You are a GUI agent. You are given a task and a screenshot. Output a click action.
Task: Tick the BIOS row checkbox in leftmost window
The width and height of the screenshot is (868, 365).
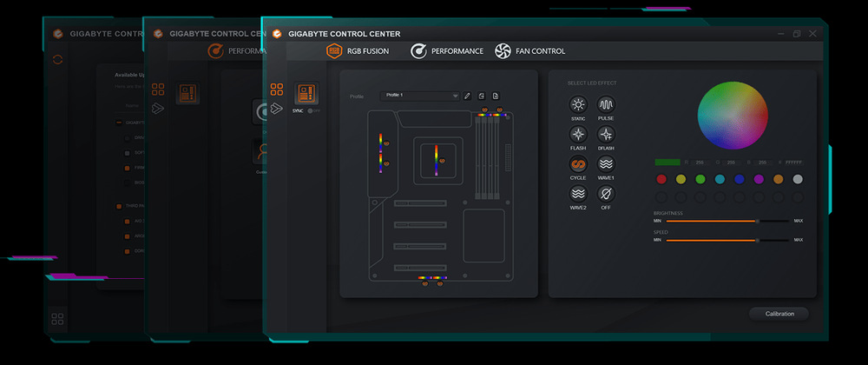(127, 182)
